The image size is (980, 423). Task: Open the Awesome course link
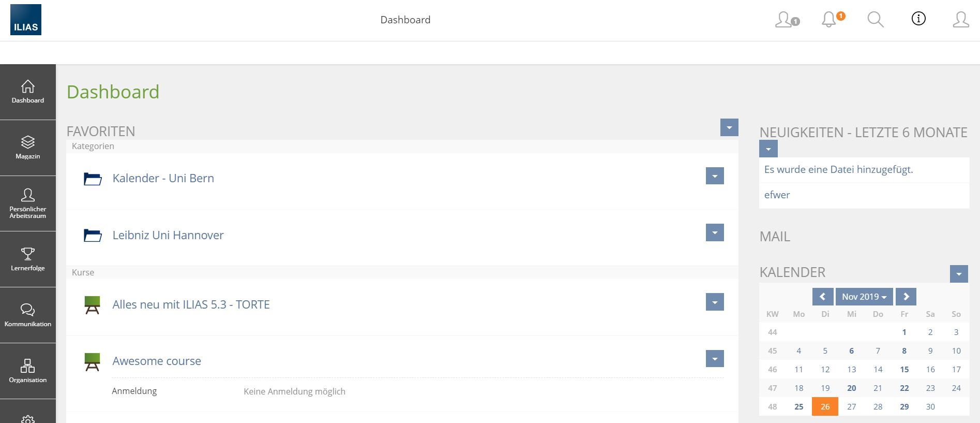click(x=157, y=361)
